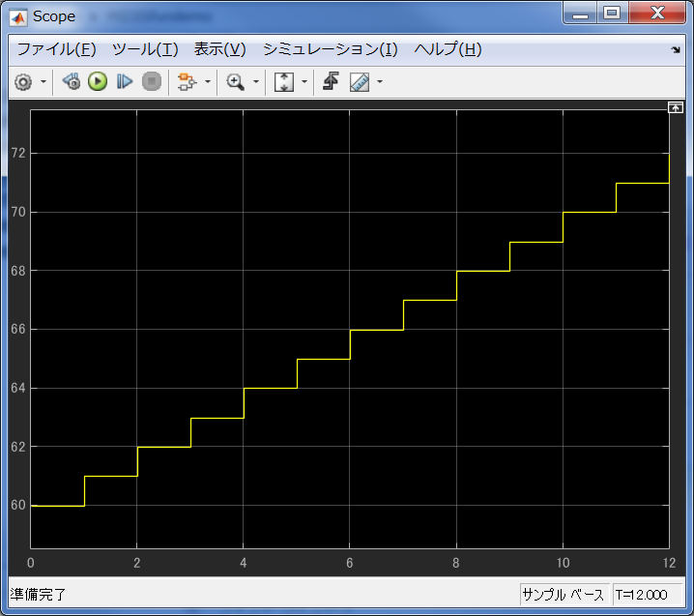Click the y-axis label 72
The image size is (694, 616).
point(18,153)
